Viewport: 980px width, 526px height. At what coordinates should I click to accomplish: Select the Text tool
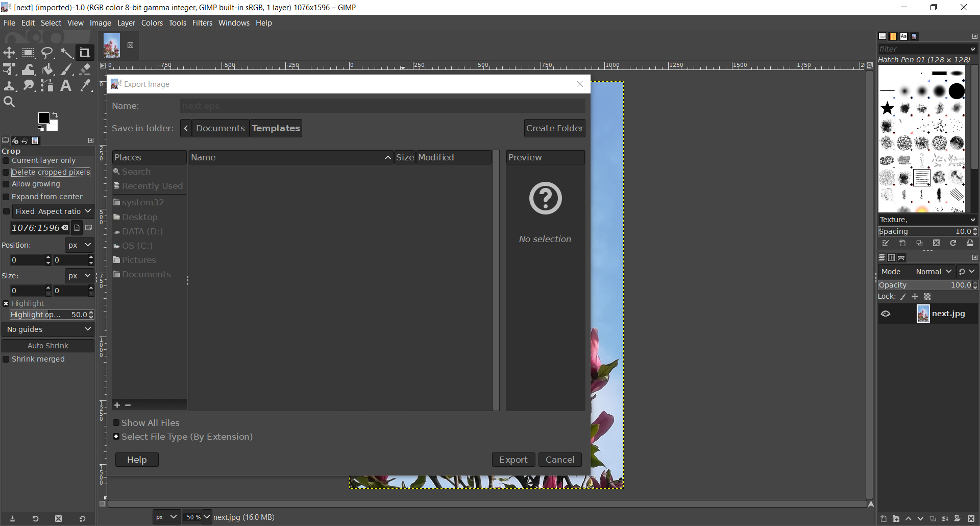[66, 86]
